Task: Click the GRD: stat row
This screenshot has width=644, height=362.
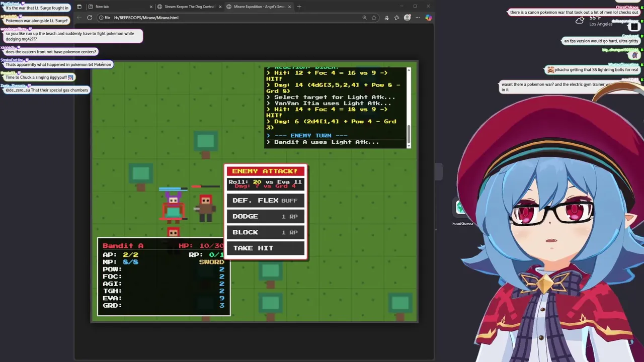Action: 163,305
